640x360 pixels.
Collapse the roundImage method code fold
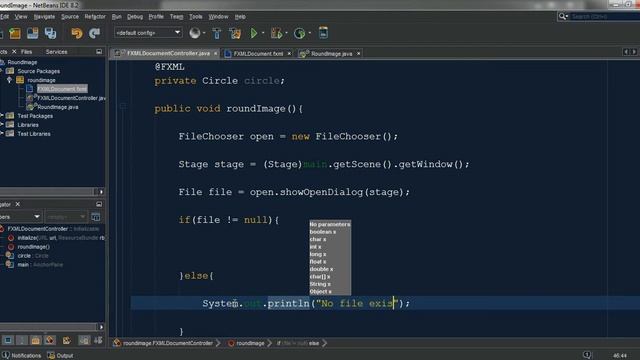123,106
